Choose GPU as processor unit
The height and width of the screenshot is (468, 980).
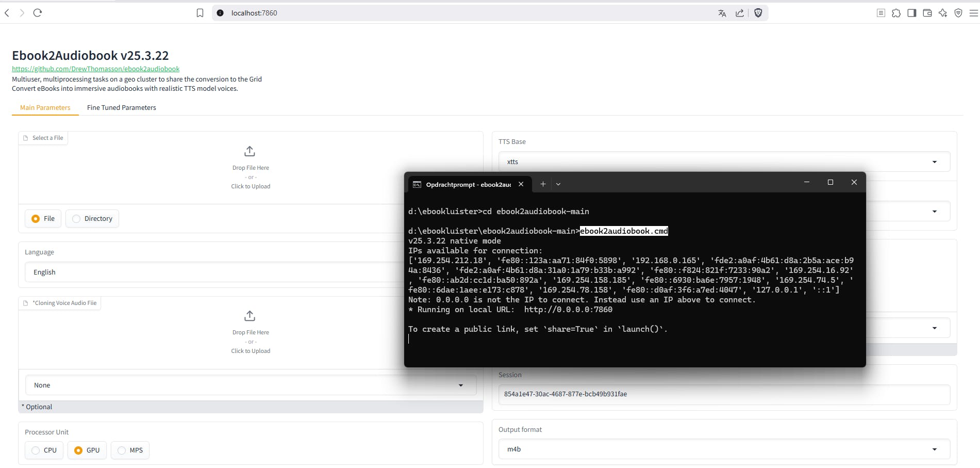pos(87,450)
